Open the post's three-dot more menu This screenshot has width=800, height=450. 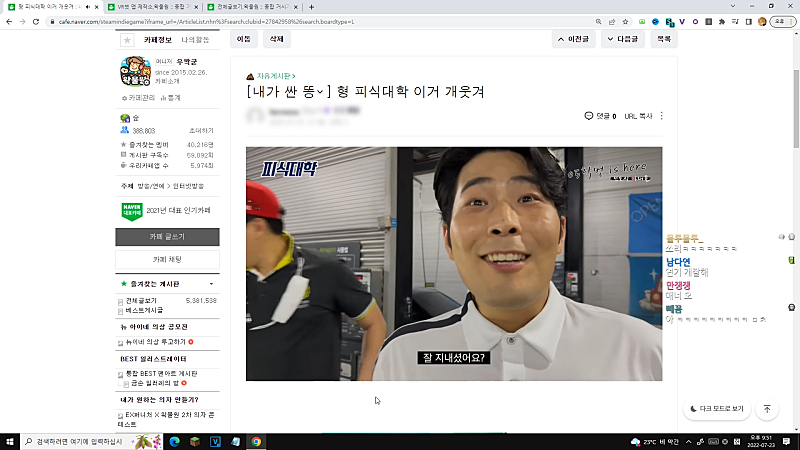(x=661, y=116)
